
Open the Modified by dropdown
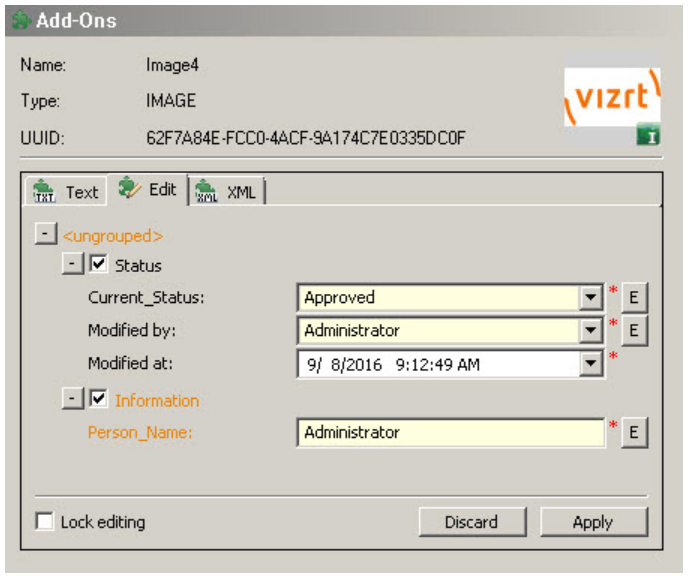click(x=591, y=330)
